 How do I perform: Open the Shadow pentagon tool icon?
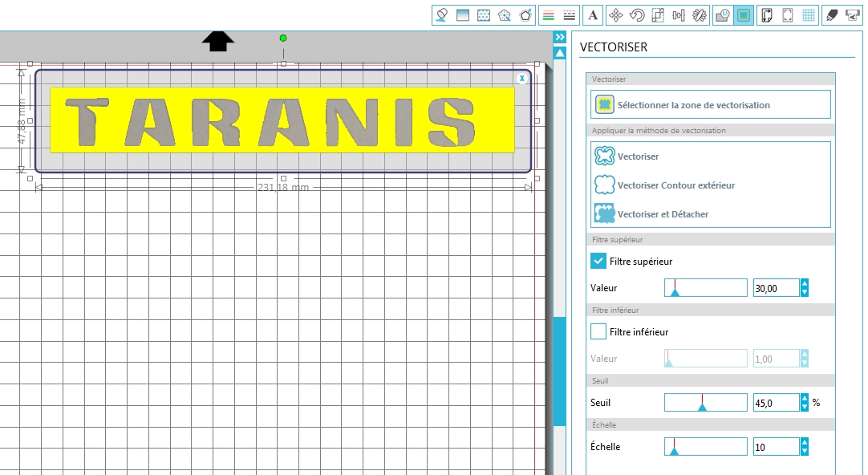(505, 15)
